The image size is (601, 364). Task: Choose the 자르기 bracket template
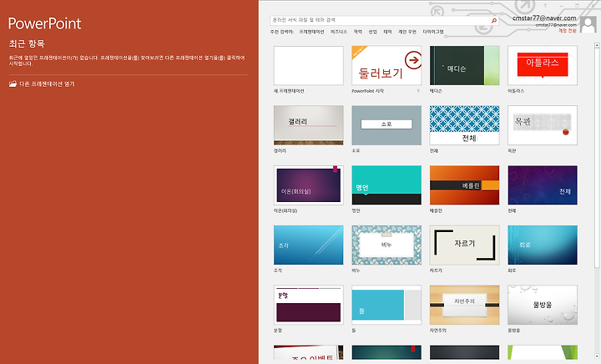click(x=465, y=245)
